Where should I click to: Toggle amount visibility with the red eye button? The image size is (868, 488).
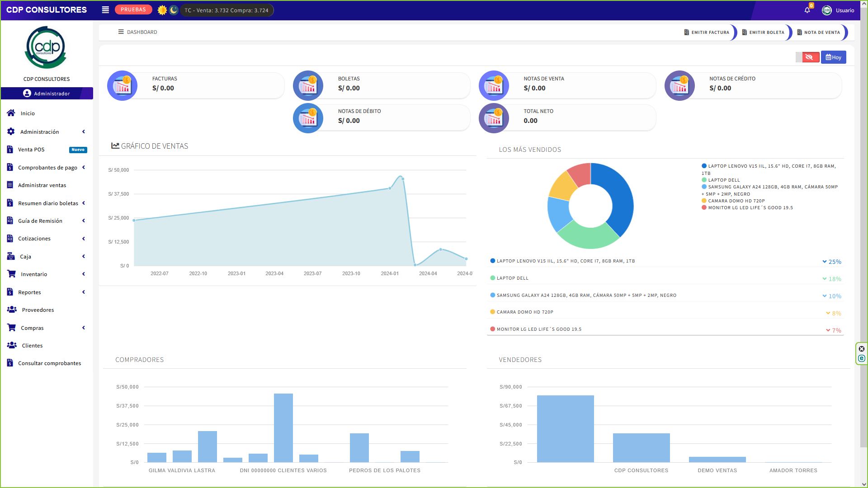[809, 57]
